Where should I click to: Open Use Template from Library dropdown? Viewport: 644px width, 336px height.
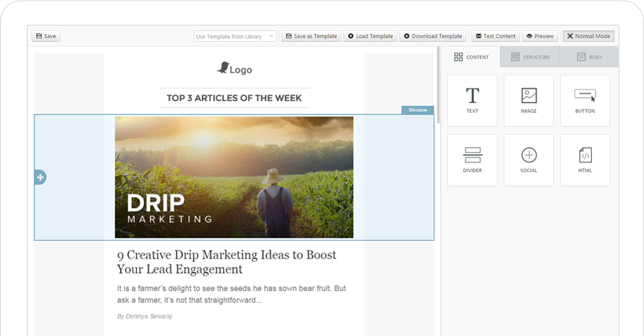(x=235, y=36)
